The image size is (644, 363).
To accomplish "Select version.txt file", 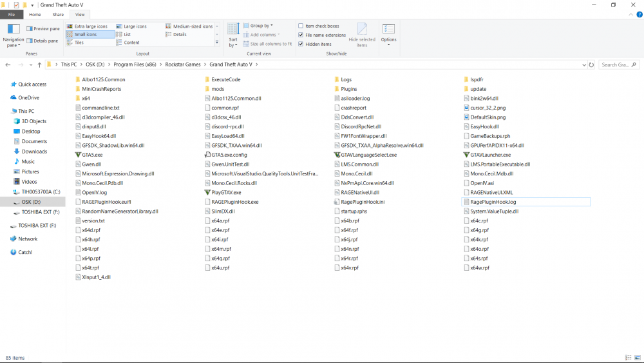I will (90, 221).
